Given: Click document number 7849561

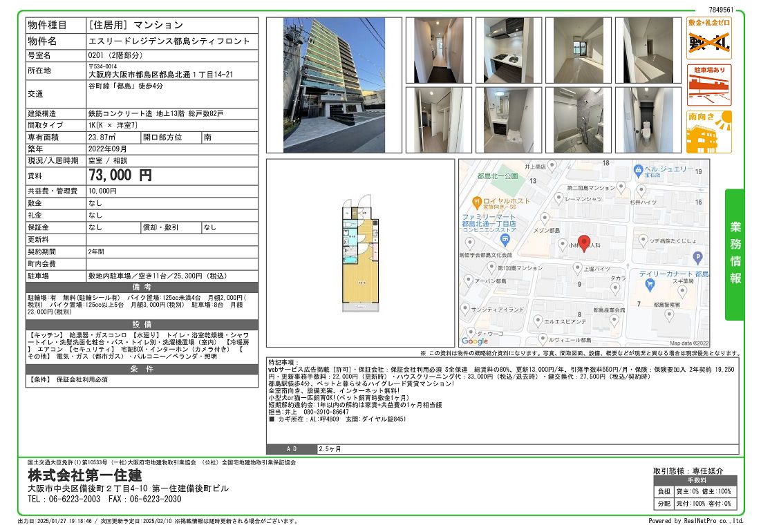Looking at the screenshot, I should tap(721, 10).
